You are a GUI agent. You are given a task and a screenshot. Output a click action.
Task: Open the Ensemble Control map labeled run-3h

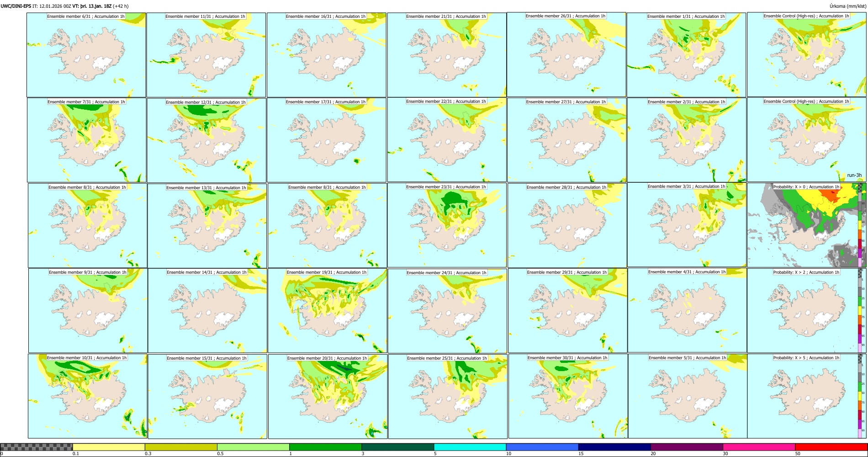pos(806,140)
